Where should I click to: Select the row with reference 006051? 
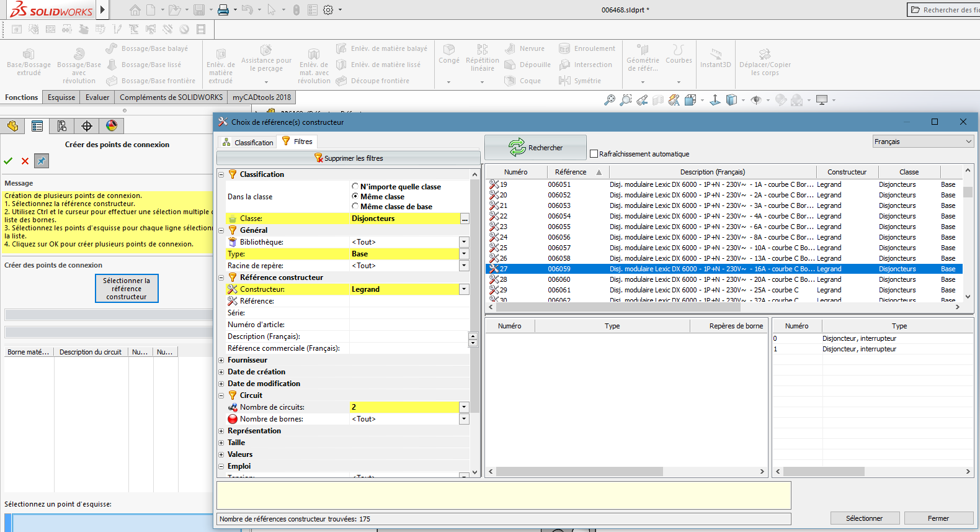(724, 184)
